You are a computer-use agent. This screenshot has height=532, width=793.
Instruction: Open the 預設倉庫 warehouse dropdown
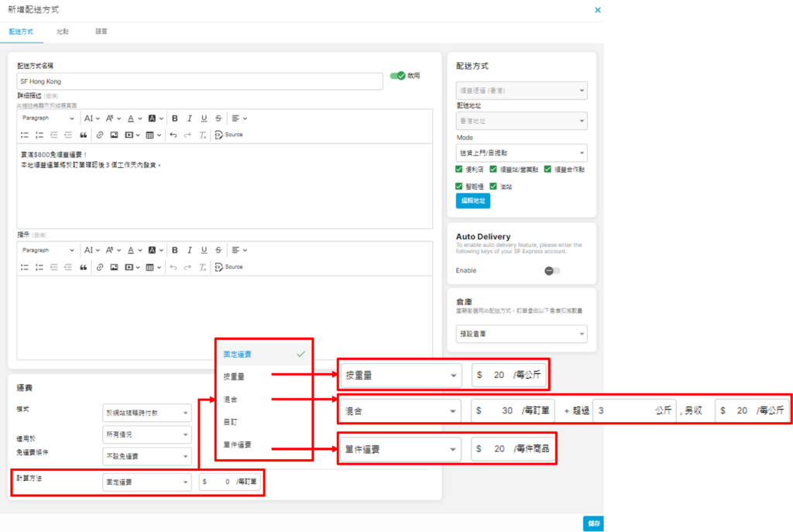(521, 334)
